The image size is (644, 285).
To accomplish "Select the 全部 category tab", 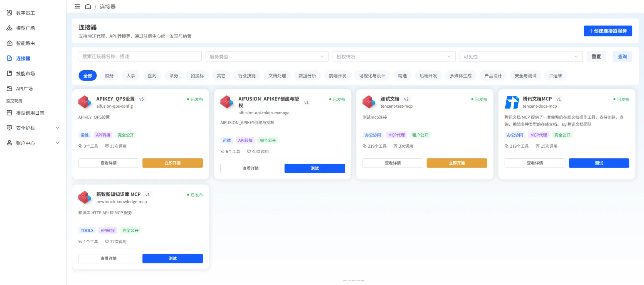I will tap(88, 76).
